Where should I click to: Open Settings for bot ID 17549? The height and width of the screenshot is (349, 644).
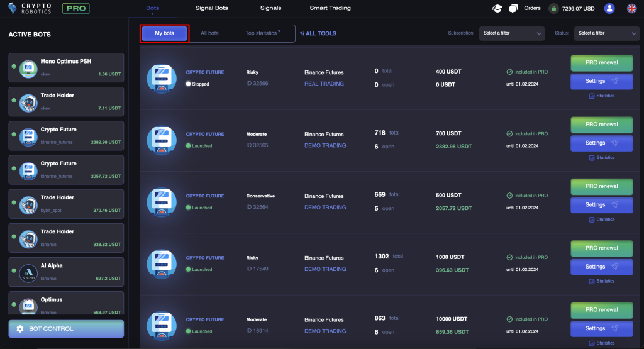[602, 267]
